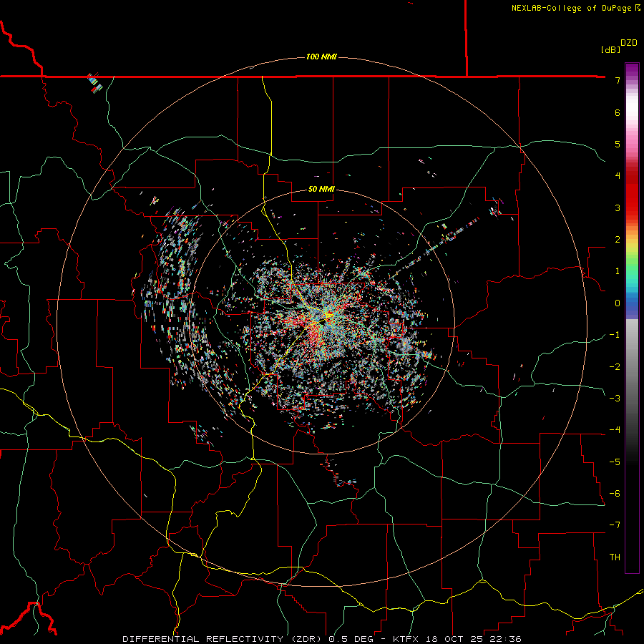The height and width of the screenshot is (644, 644).
Task: Click the 1 dB value on color scale
Action: 618,271
